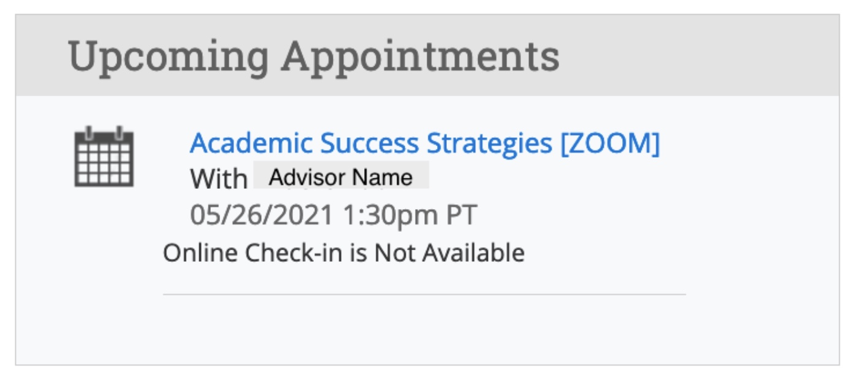Select the Upcoming Appointments panel heading
The height and width of the screenshot is (390, 868).
point(313,56)
